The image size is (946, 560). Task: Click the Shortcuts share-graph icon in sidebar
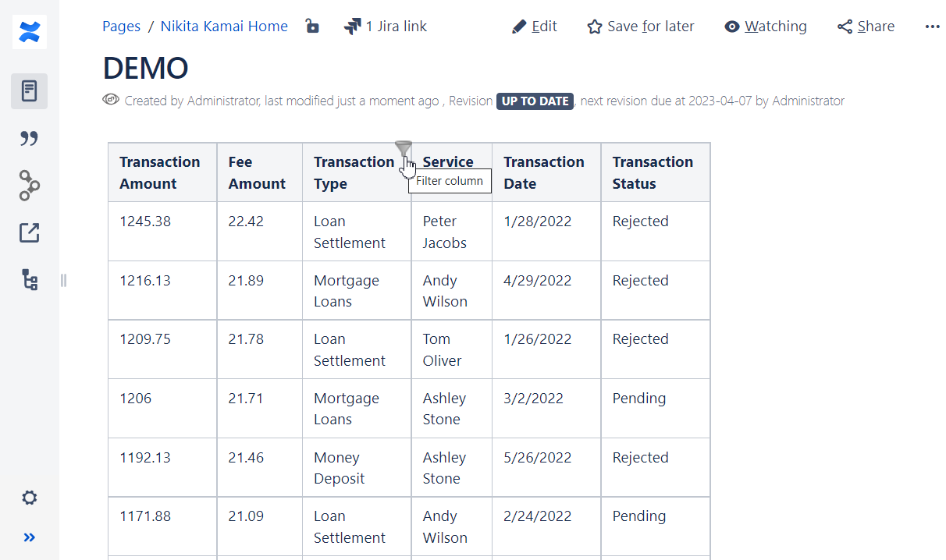(x=29, y=186)
